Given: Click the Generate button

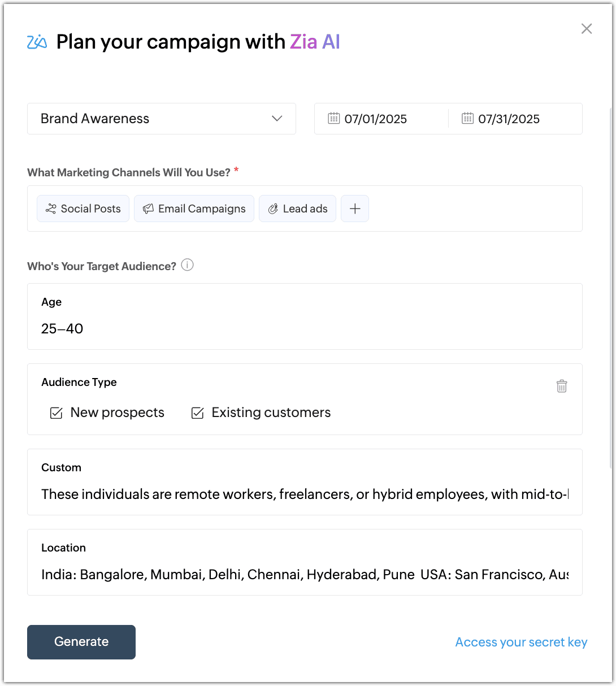Looking at the screenshot, I should 81,642.
